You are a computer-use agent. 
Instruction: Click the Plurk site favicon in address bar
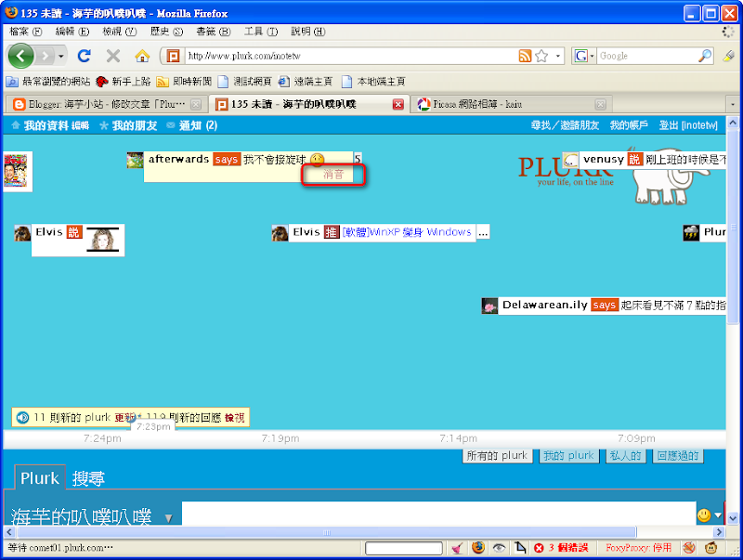[173, 56]
